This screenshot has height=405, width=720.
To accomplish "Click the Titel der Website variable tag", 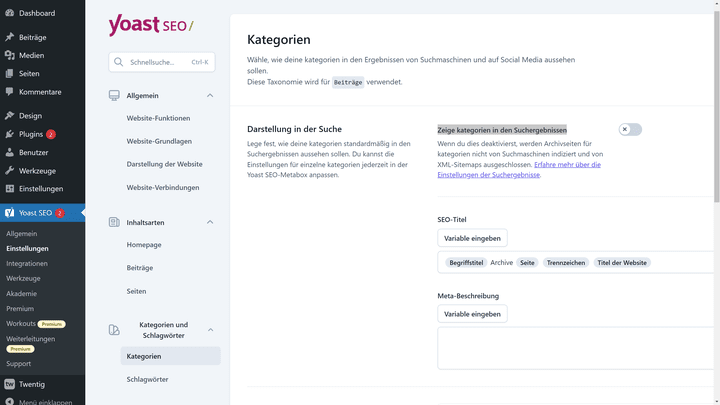I will (622, 263).
